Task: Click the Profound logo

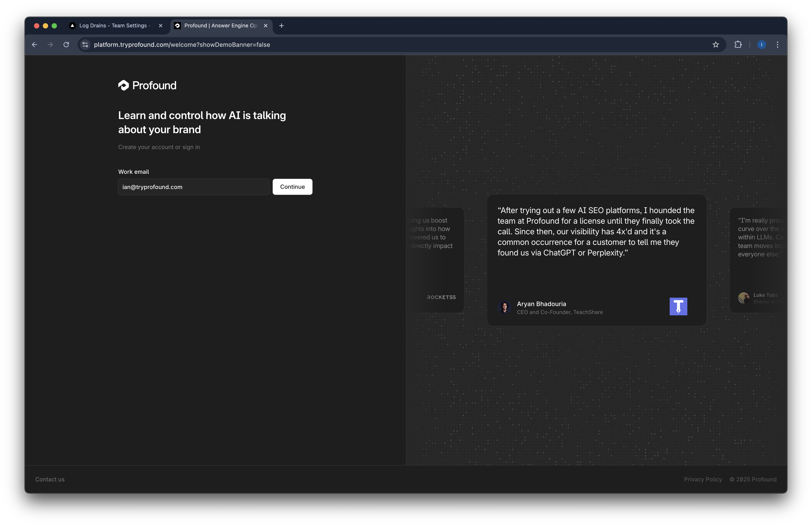Action: [147, 85]
